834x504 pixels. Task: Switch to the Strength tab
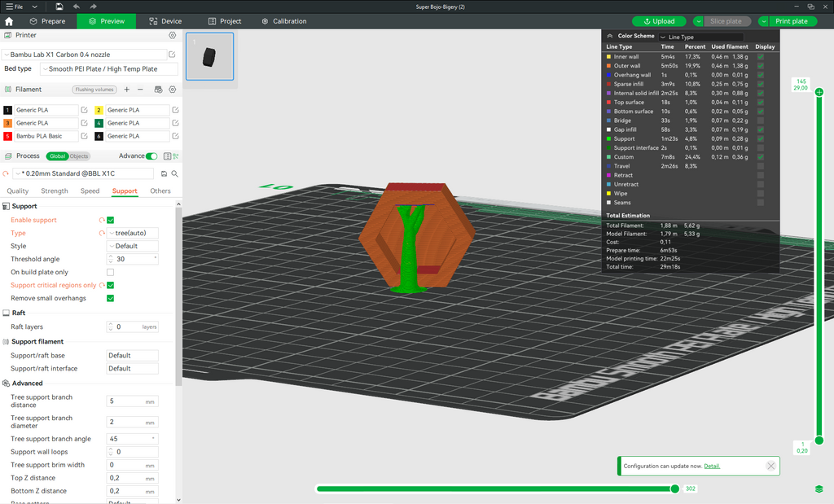pyautogui.click(x=55, y=191)
